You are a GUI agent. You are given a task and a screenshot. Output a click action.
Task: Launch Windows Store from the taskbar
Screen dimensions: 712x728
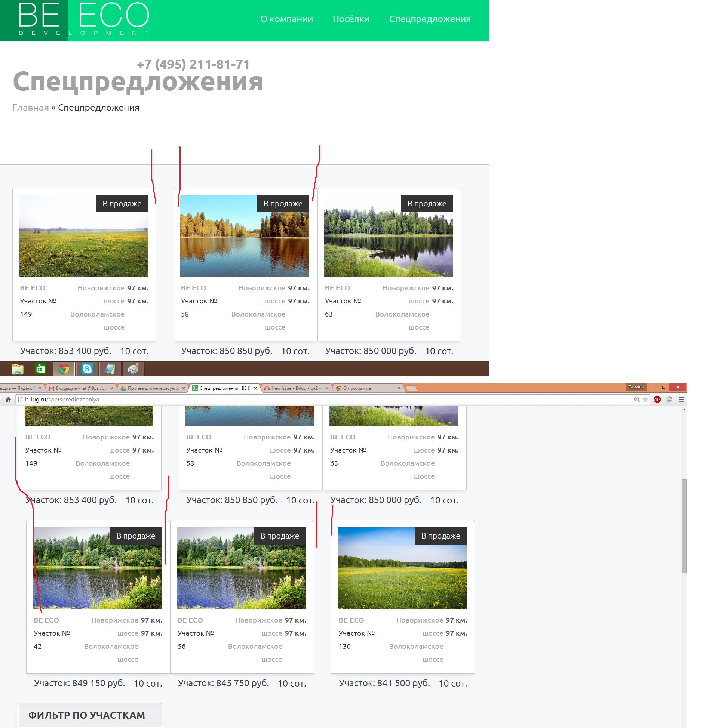[40, 369]
